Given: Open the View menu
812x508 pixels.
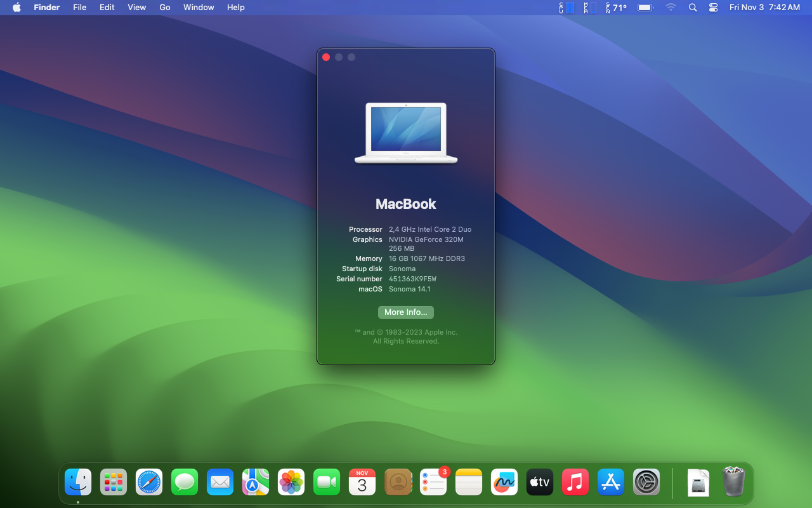Looking at the screenshot, I should coord(137,8).
